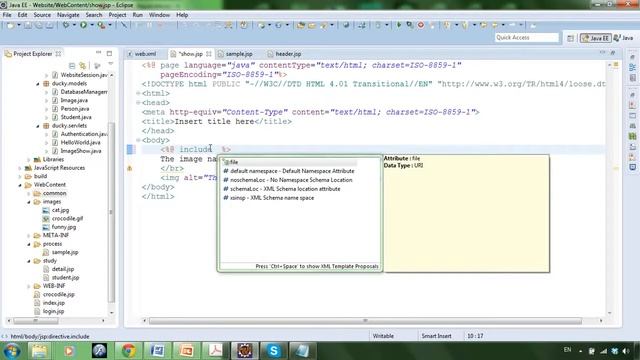
Task: Select detail.jsp in study folder
Action: [x=62, y=269]
